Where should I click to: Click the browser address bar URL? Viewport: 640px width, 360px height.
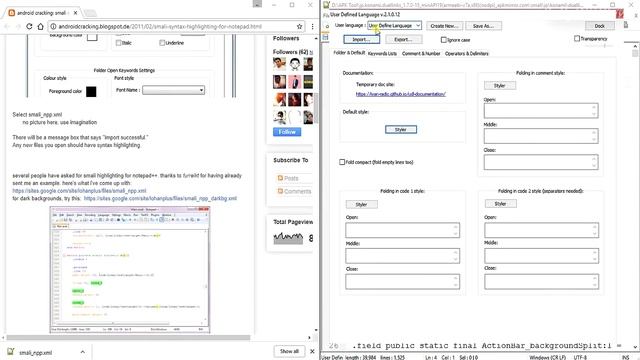click(160, 26)
